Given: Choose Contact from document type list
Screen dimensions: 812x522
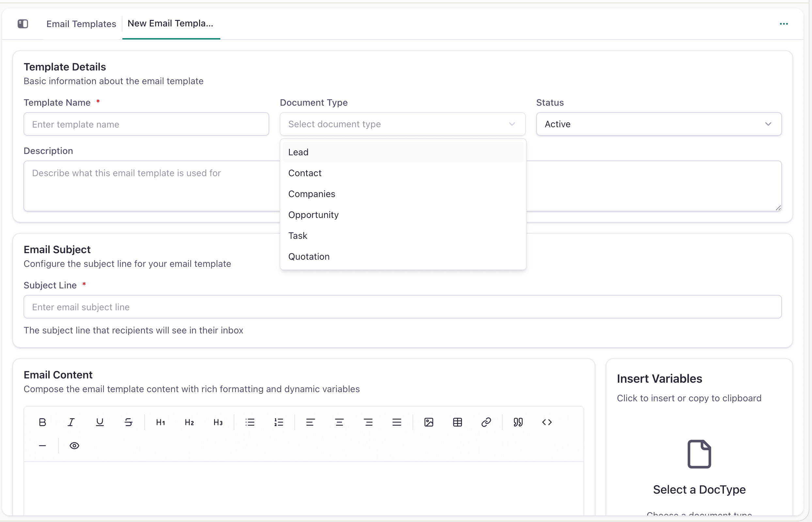Looking at the screenshot, I should [403, 173].
